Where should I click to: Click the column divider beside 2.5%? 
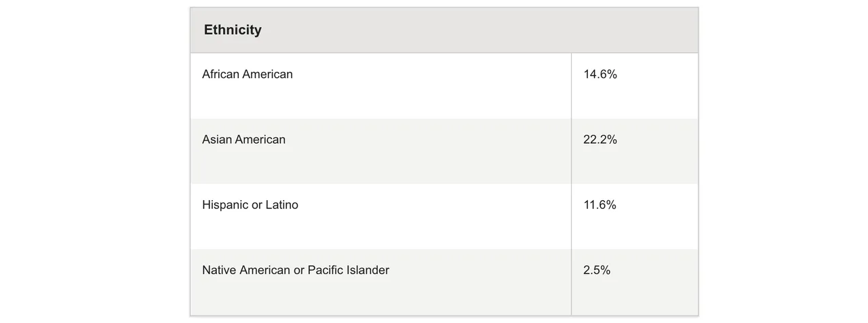point(571,282)
